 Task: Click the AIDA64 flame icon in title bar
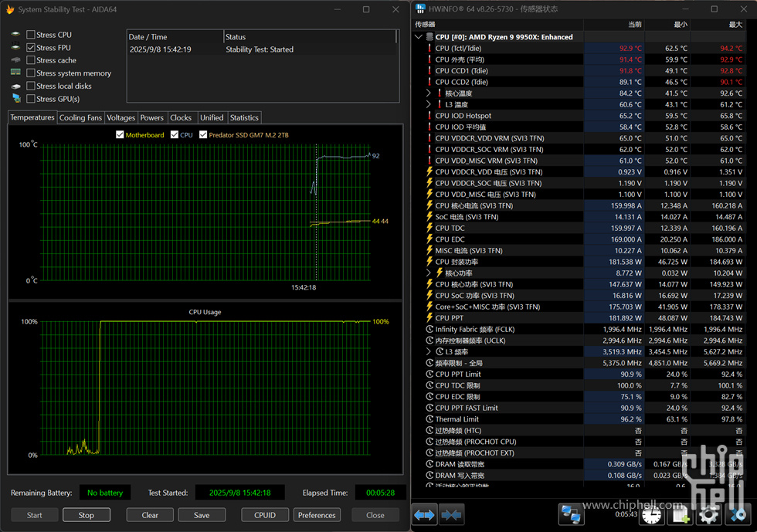pyautogui.click(x=10, y=9)
